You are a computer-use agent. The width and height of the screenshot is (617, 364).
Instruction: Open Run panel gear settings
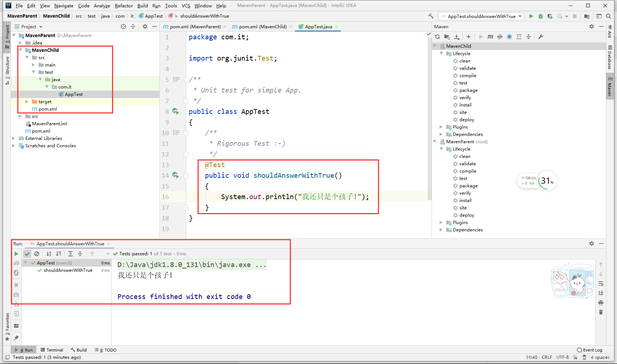coord(592,244)
